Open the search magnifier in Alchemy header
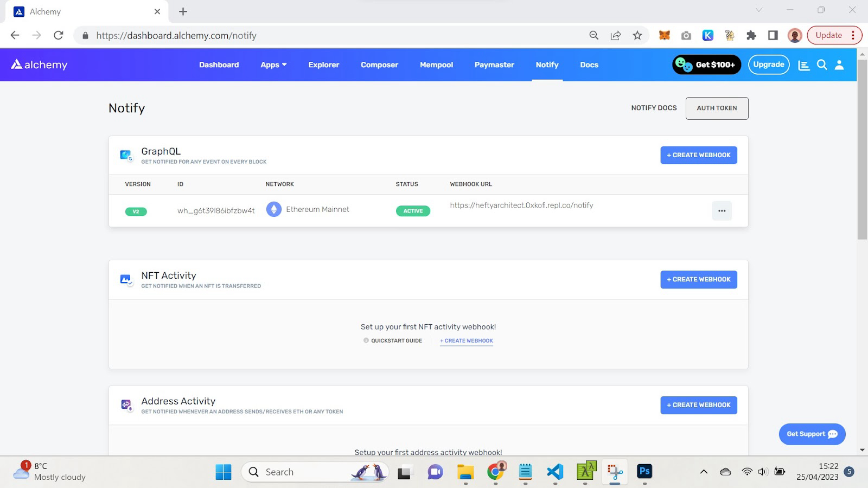The image size is (868, 488). pos(822,65)
